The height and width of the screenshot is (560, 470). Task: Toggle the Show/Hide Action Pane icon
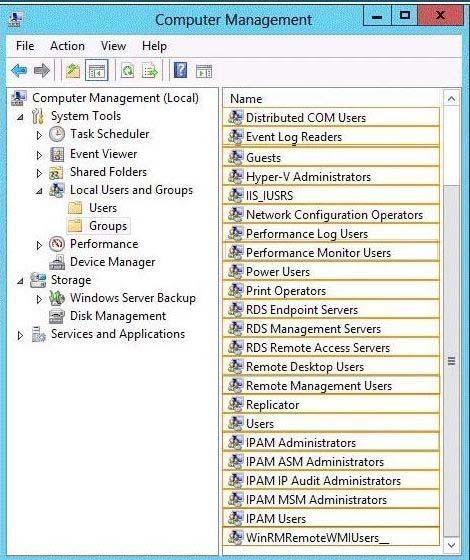point(204,71)
